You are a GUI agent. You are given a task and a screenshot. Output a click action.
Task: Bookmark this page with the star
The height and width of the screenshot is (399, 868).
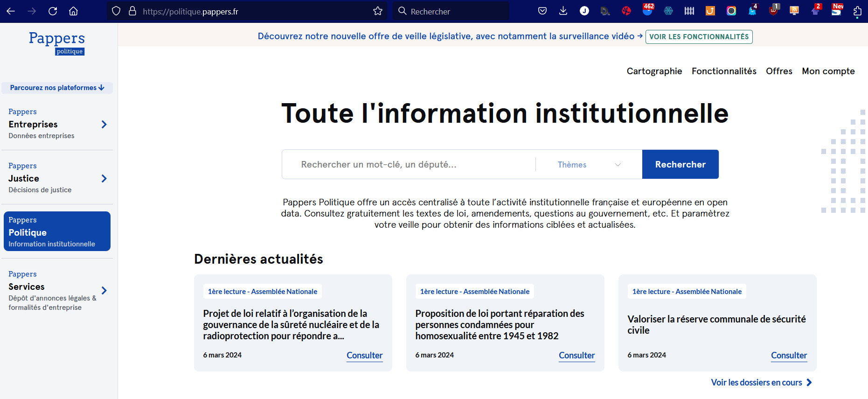pos(378,11)
